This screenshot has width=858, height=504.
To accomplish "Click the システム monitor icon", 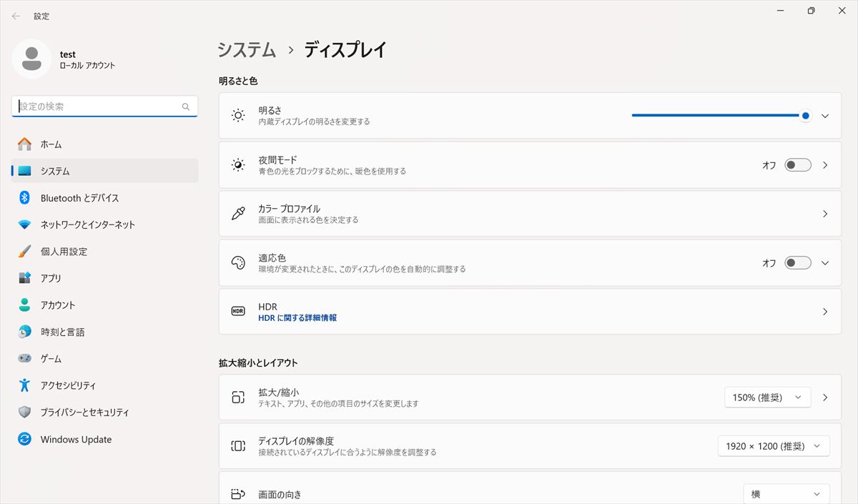I will [25, 172].
